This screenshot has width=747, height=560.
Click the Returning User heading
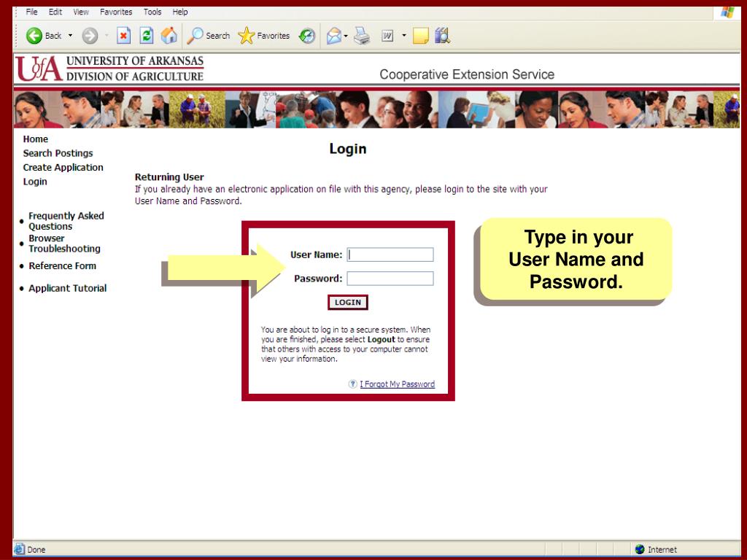[169, 177]
